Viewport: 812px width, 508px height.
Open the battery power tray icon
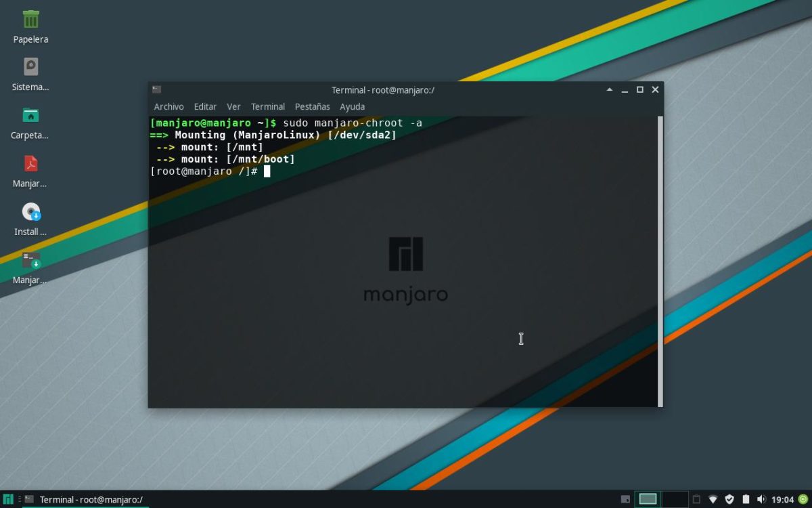click(746, 499)
